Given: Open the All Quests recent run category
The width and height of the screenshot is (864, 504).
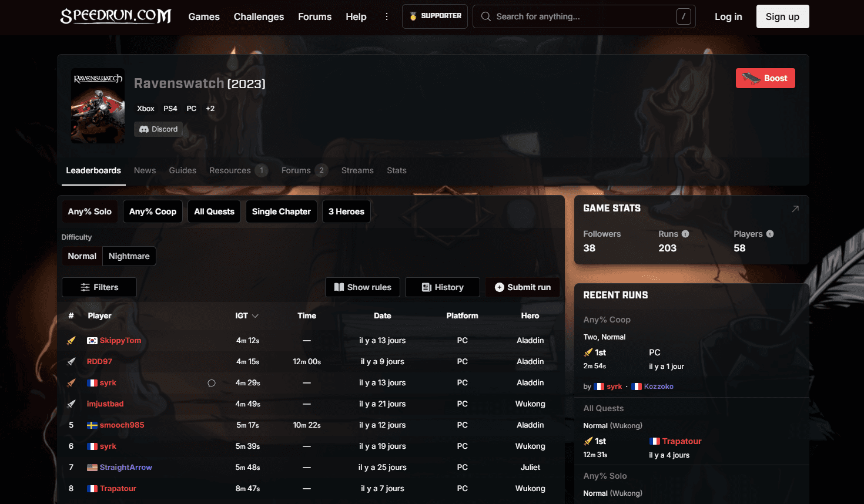Looking at the screenshot, I should pos(604,408).
